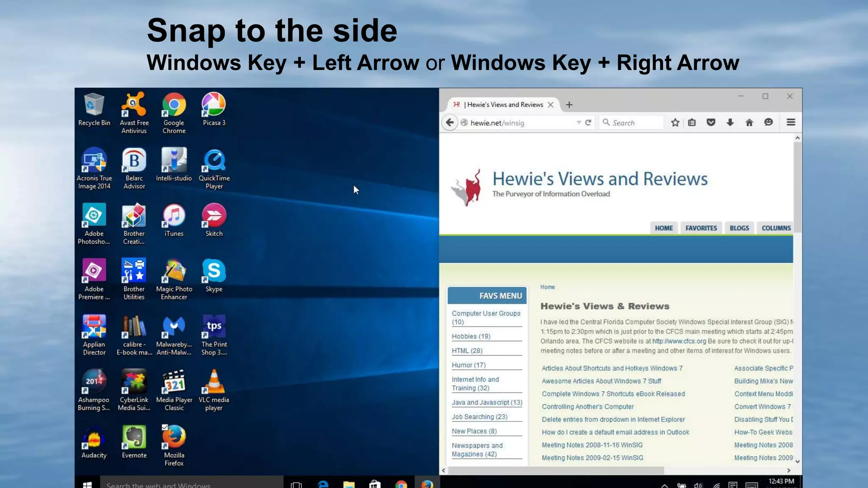
Task: Open HOME site navigation tab
Action: (664, 228)
